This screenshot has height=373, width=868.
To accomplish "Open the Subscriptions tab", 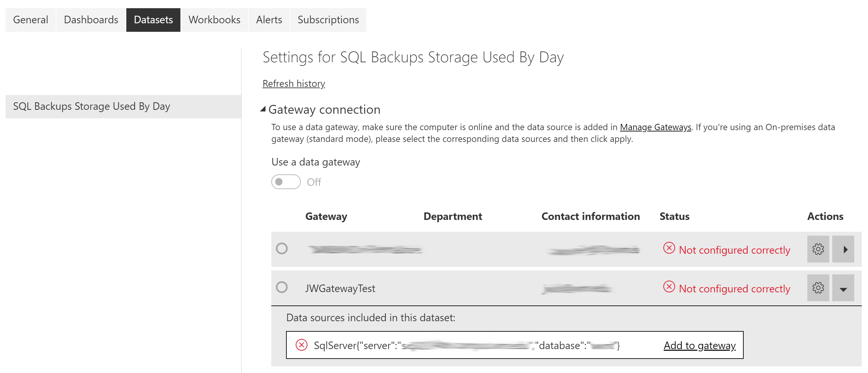I will [x=328, y=20].
